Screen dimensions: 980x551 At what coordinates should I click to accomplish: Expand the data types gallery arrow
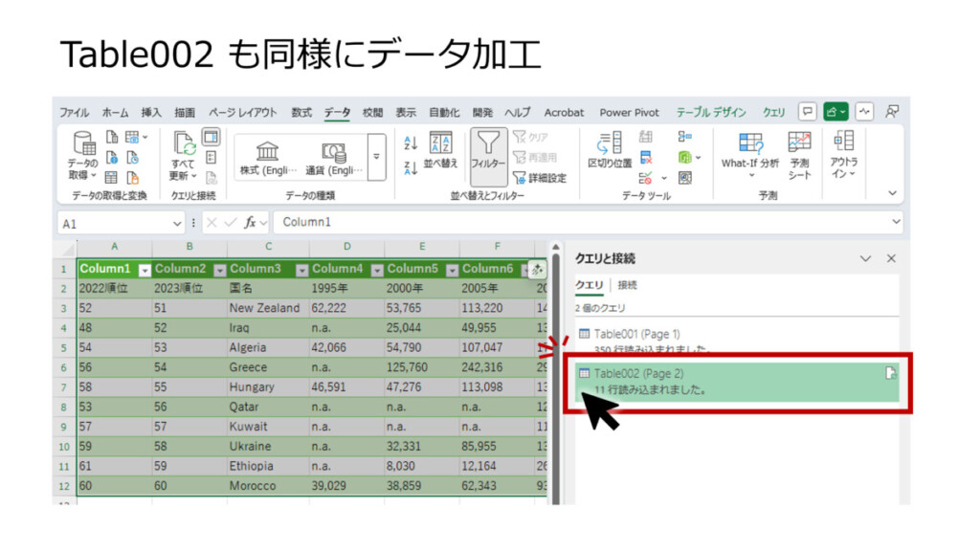pyautogui.click(x=376, y=157)
